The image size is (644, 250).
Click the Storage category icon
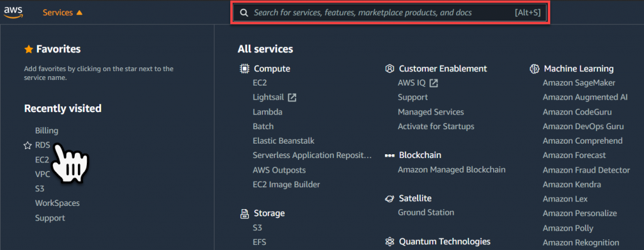pos(245,213)
